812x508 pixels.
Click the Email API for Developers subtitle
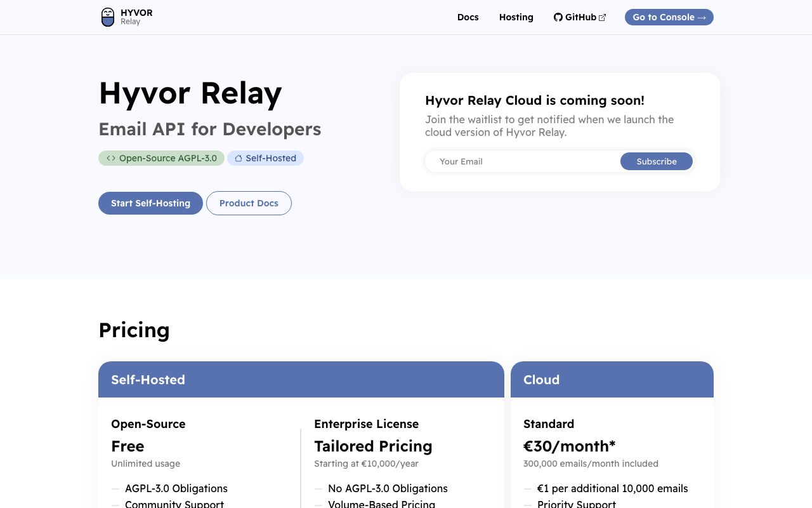[210, 129]
